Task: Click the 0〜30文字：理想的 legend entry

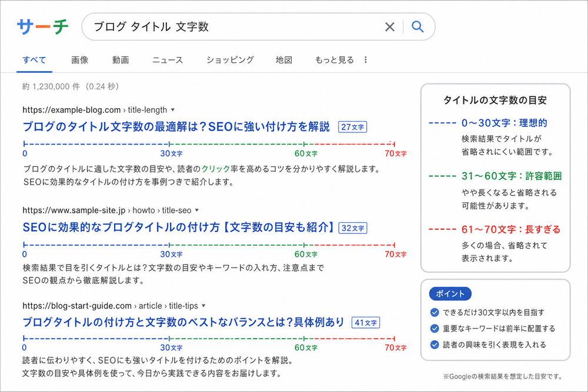Action: coord(504,123)
